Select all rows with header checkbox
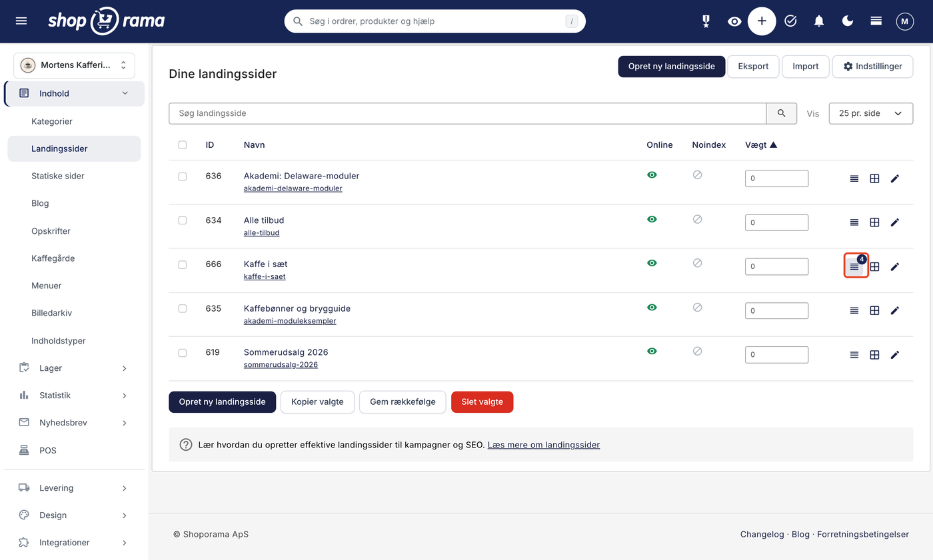The width and height of the screenshot is (933, 560). (183, 144)
